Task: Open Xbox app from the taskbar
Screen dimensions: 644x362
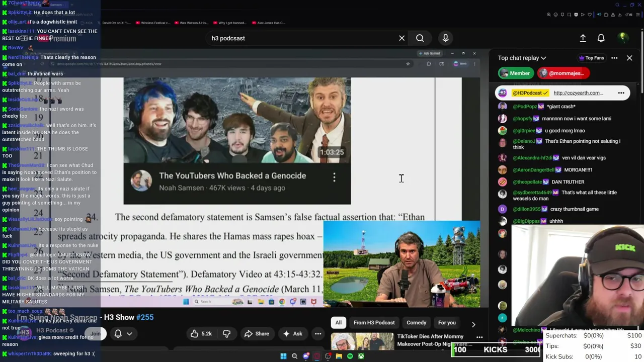Action: (x=361, y=356)
